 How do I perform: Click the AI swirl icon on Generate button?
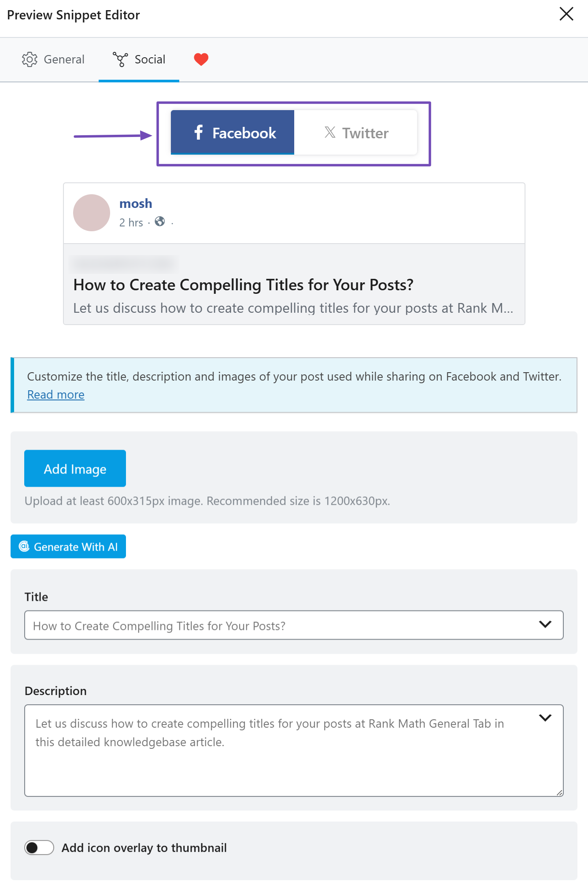tap(24, 547)
